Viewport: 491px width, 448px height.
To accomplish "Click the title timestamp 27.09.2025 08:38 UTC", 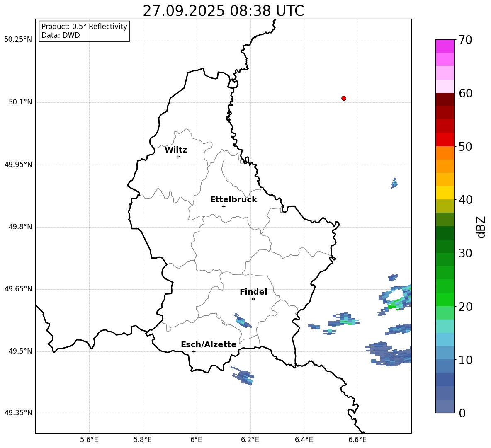I will click(223, 11).
